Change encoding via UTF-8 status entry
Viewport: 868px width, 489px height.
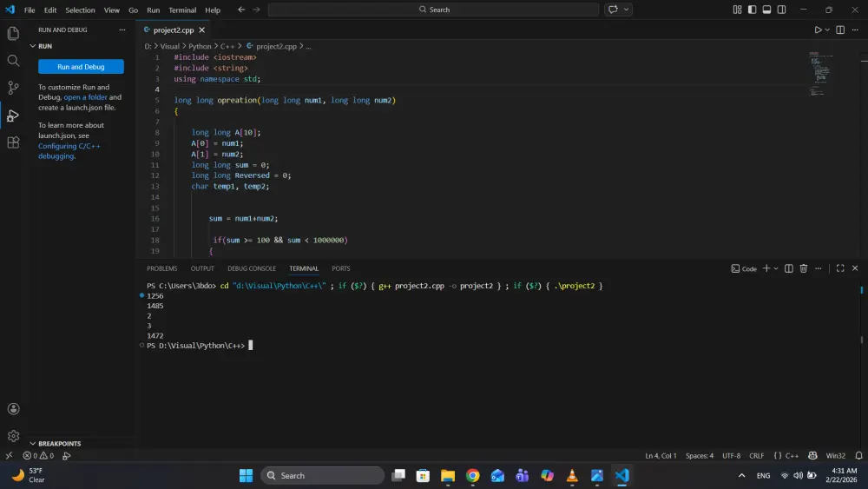[731, 456]
